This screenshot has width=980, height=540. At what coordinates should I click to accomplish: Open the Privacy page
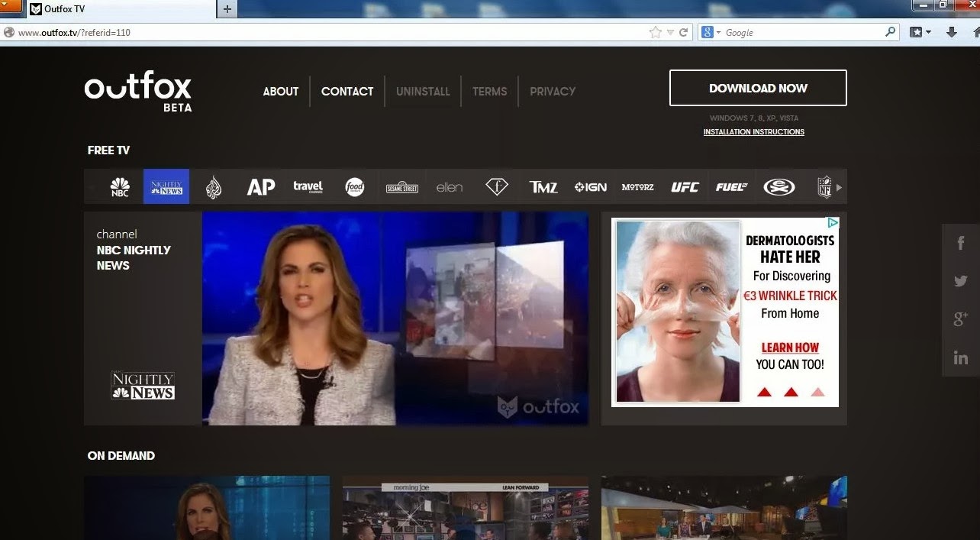[553, 91]
